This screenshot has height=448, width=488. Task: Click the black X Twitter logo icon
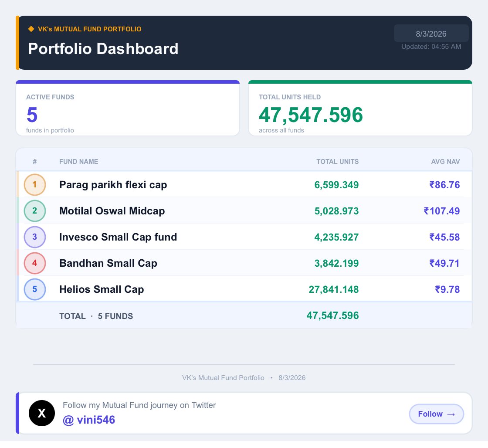(42, 413)
